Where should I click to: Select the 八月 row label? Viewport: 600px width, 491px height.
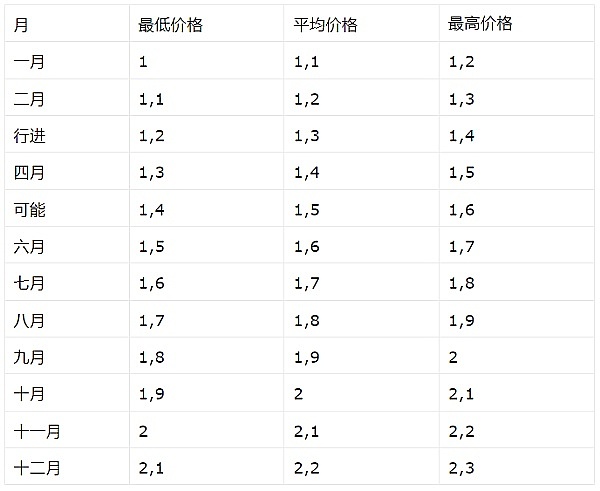click(30, 321)
